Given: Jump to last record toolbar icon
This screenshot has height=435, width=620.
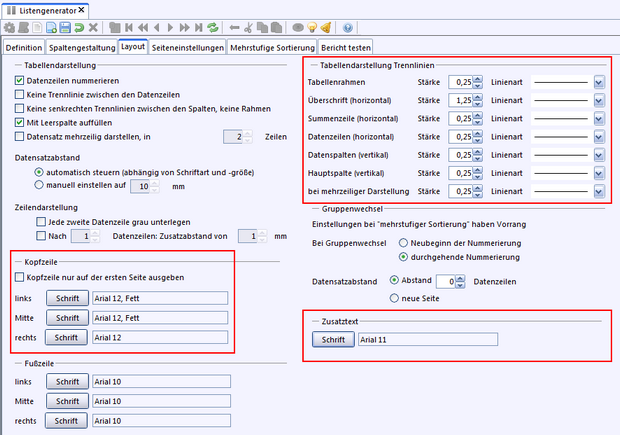Looking at the screenshot, I should click(195, 27).
